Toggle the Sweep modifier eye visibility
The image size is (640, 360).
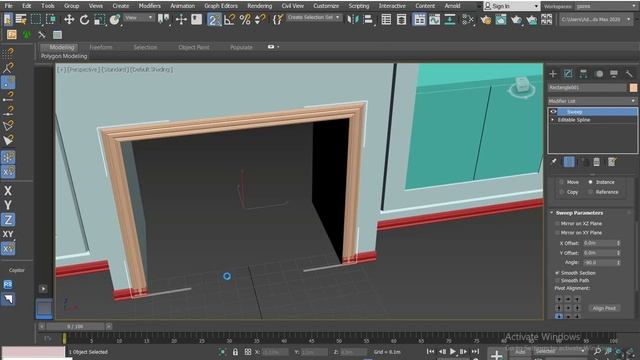553,111
